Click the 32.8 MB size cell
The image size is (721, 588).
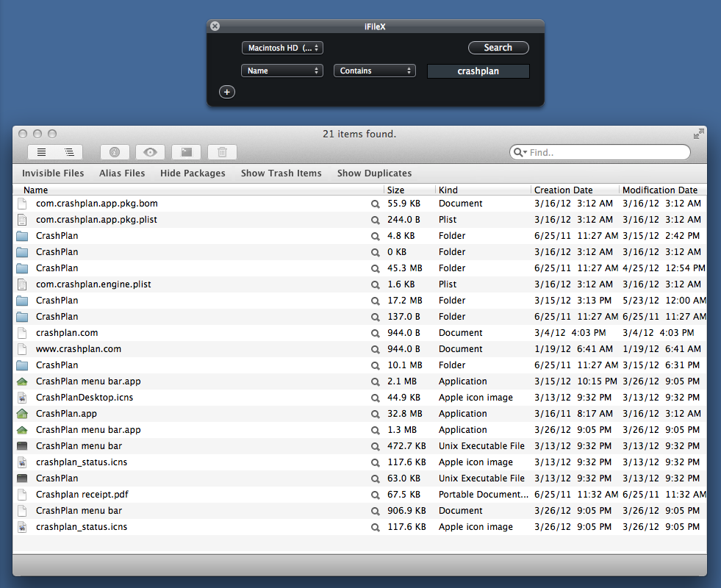[405, 413]
